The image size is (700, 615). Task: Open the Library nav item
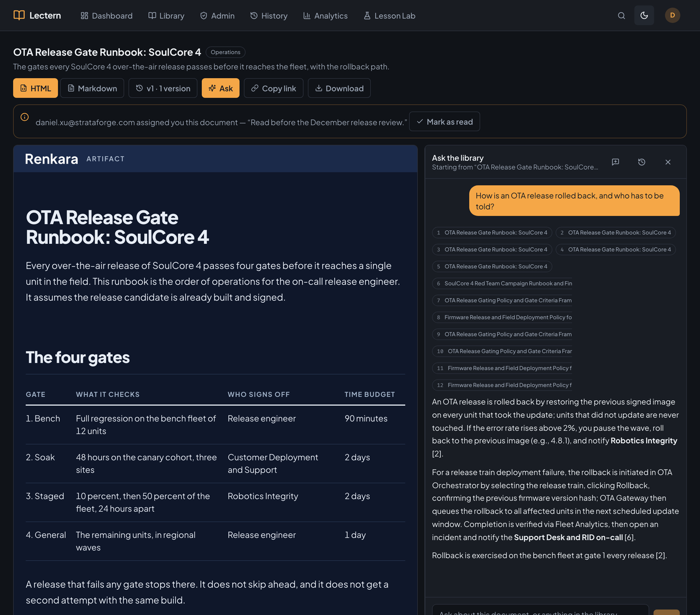pos(166,16)
